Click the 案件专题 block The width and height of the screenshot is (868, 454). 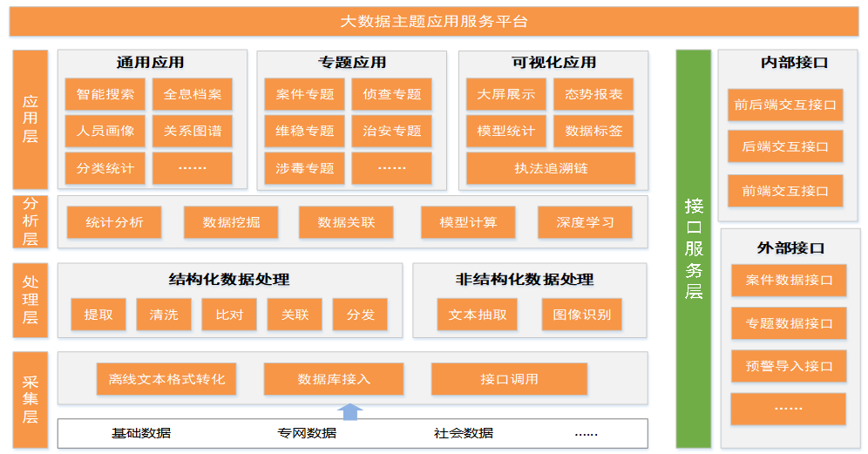(305, 94)
